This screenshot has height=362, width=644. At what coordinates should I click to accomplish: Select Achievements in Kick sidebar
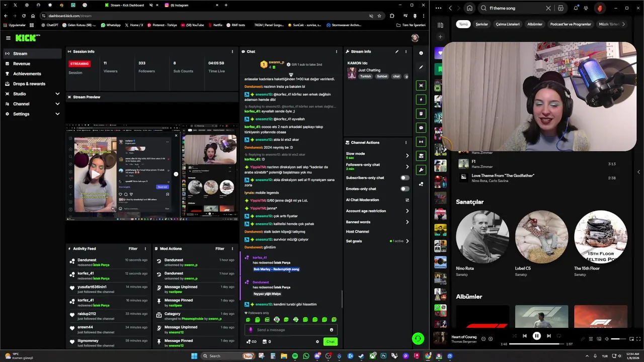33,73
